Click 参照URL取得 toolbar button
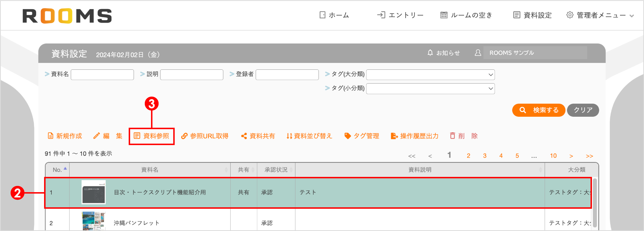The width and height of the screenshot is (644, 231). coord(205,136)
